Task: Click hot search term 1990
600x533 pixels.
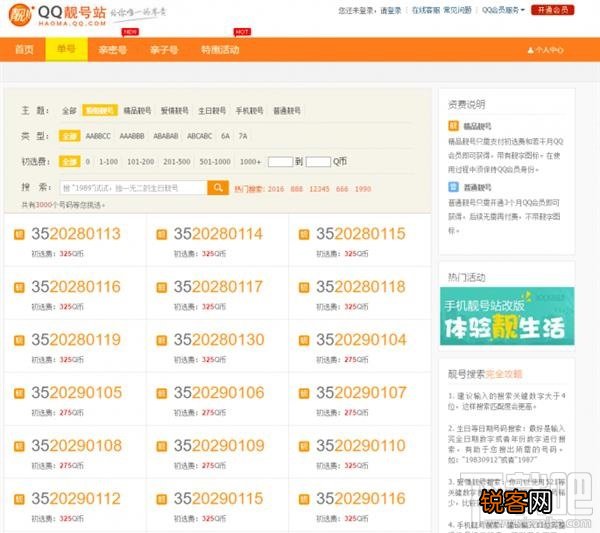Action: click(363, 189)
